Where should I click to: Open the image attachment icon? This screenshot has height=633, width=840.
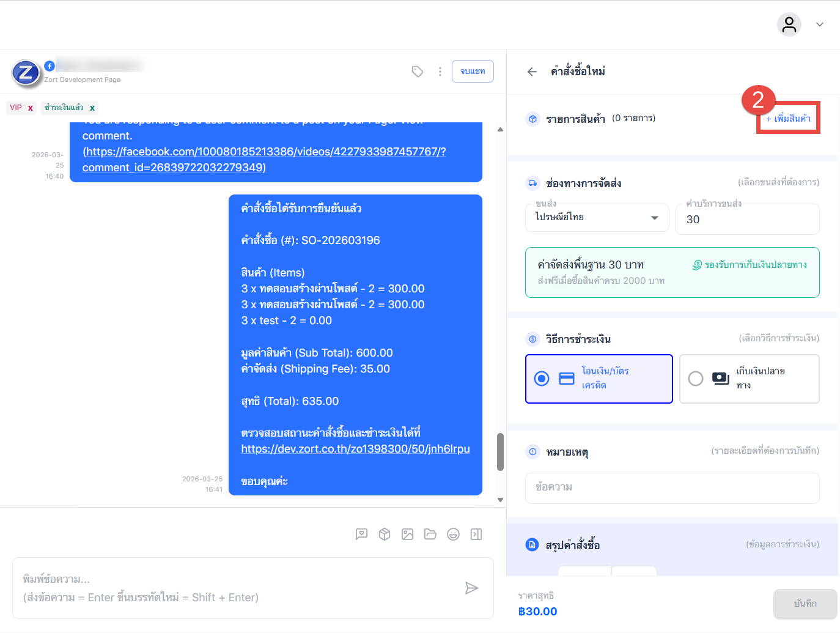click(407, 535)
